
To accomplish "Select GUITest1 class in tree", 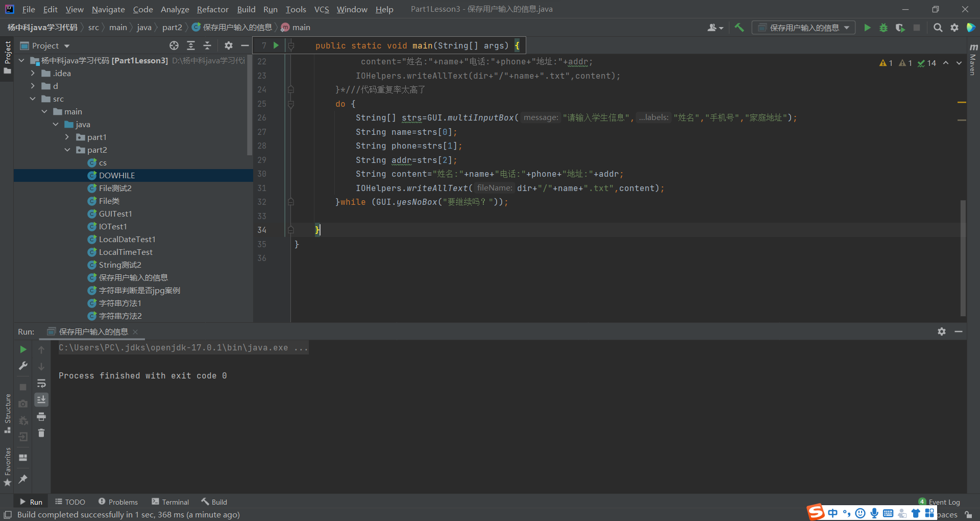I will tap(115, 214).
